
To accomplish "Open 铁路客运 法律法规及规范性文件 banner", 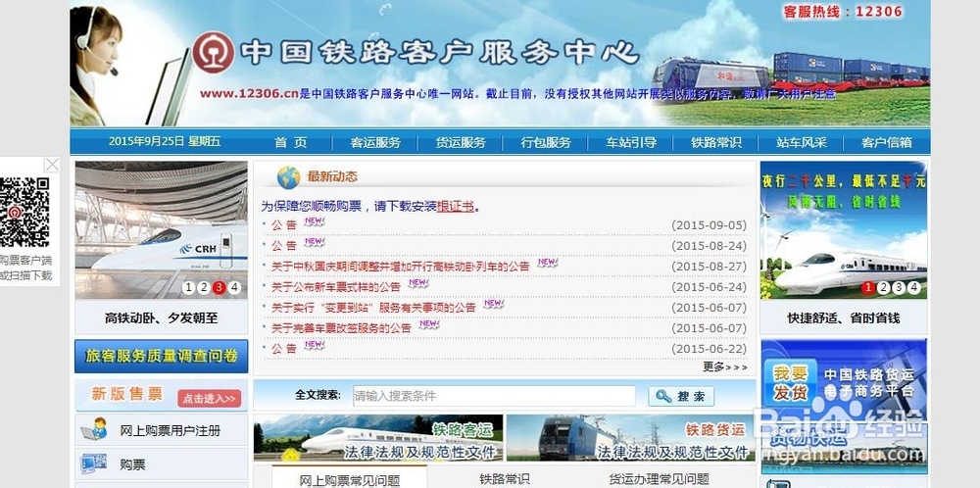I will click(x=378, y=437).
